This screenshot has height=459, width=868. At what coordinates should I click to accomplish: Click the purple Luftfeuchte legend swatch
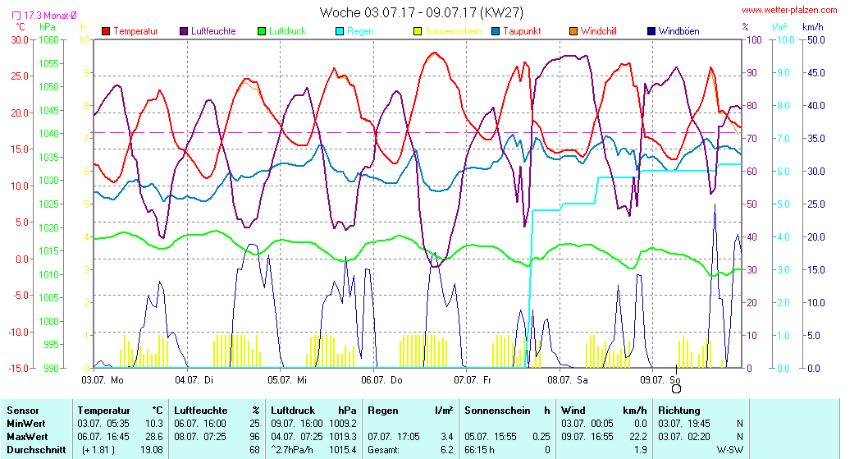click(184, 31)
